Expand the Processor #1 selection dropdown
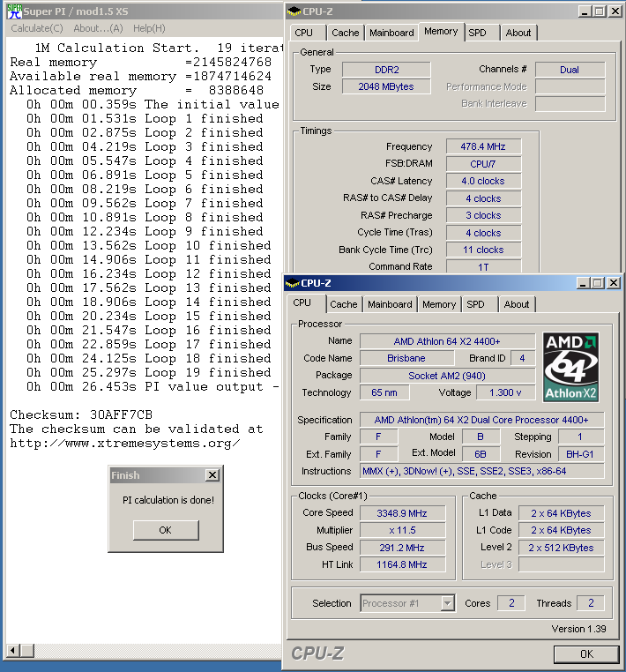The height and width of the screenshot is (672, 626). click(447, 603)
